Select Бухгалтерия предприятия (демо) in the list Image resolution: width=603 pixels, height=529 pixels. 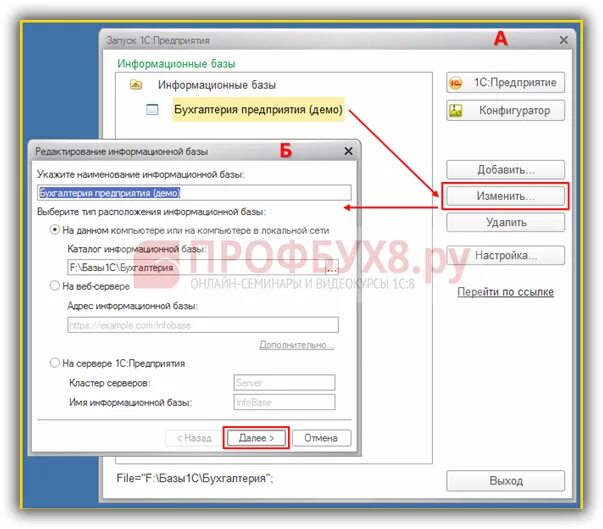pos(258,110)
